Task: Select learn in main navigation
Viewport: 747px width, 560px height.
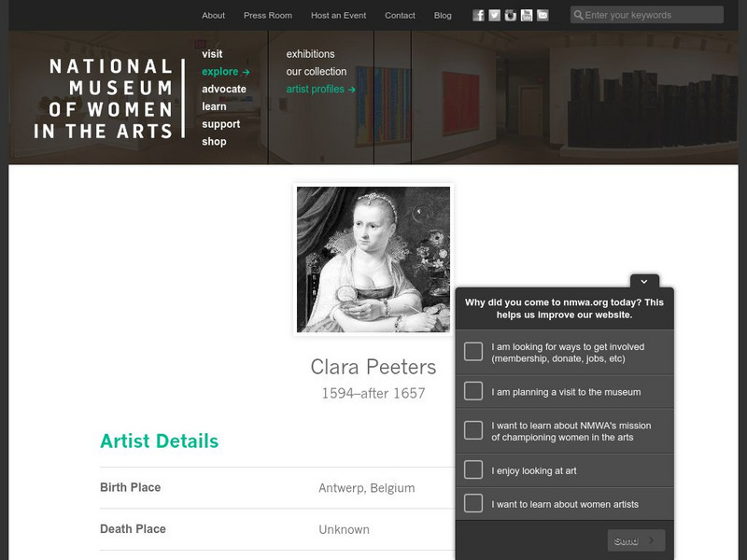Action: tap(214, 106)
